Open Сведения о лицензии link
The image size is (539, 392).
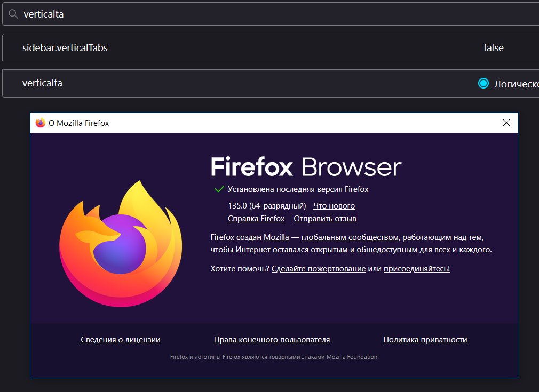click(120, 339)
